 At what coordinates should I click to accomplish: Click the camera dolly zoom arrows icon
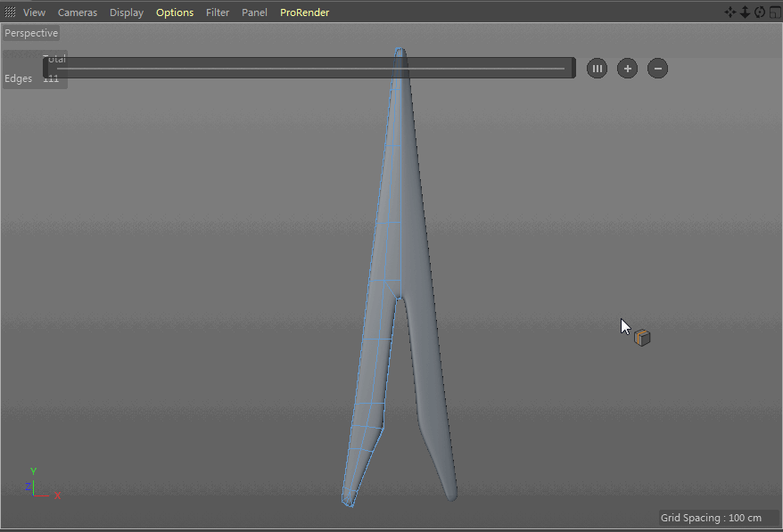[x=745, y=12]
